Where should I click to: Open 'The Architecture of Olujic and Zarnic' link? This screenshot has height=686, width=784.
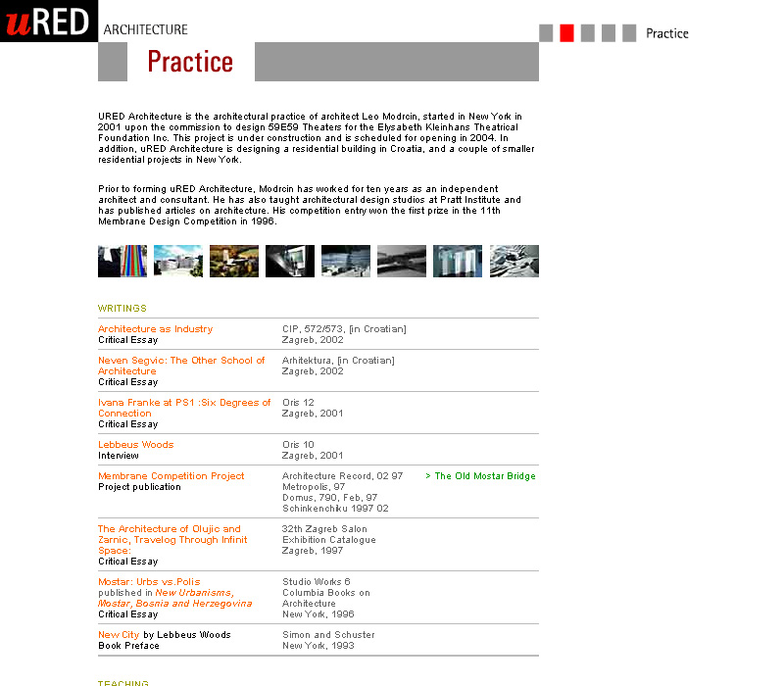tap(169, 529)
